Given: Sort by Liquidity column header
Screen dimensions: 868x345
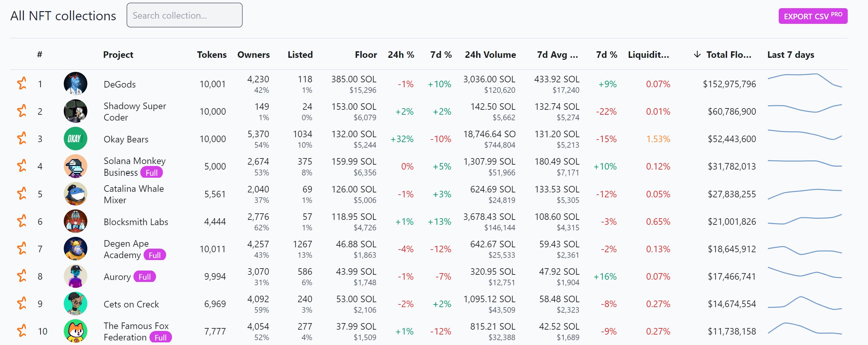Looking at the screenshot, I should pyautogui.click(x=648, y=55).
